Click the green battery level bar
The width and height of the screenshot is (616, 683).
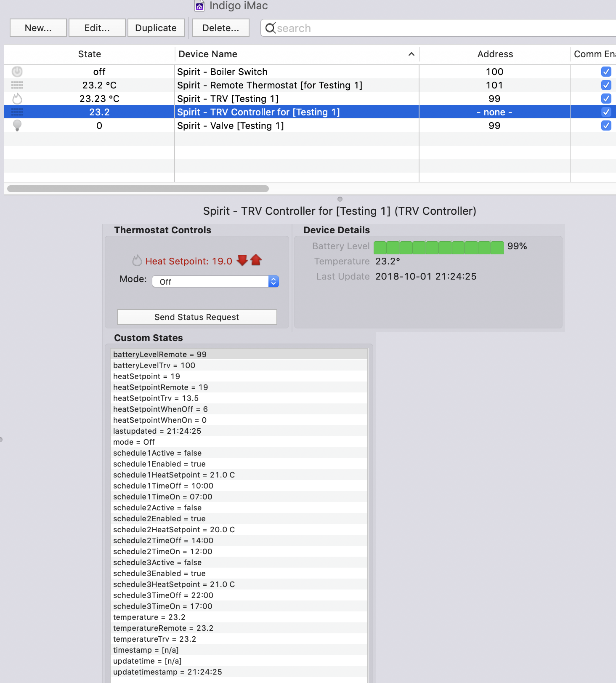(439, 248)
